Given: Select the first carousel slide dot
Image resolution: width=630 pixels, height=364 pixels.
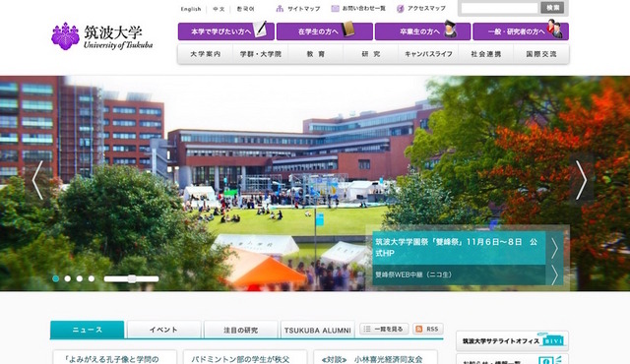Looking at the screenshot, I should [x=56, y=278].
